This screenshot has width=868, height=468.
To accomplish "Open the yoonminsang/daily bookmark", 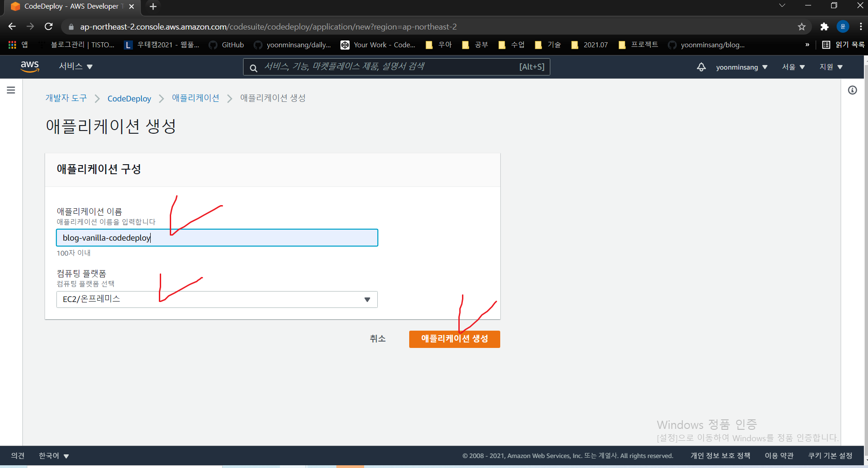I will [x=292, y=45].
